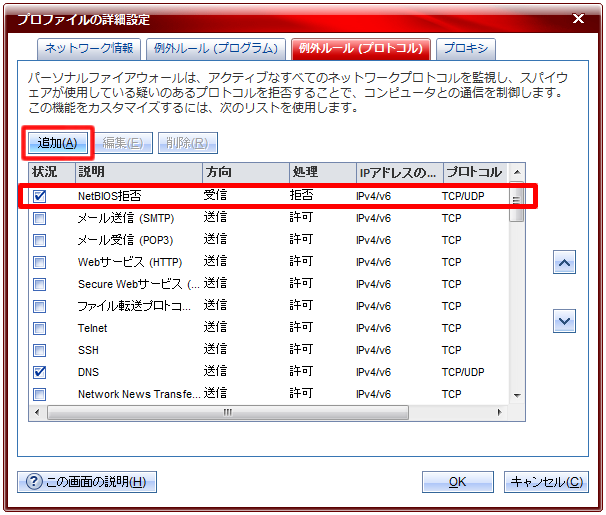Click the vertical scrollbar down arrow
Screen dimensions: 606x515
pyautogui.click(x=517, y=395)
